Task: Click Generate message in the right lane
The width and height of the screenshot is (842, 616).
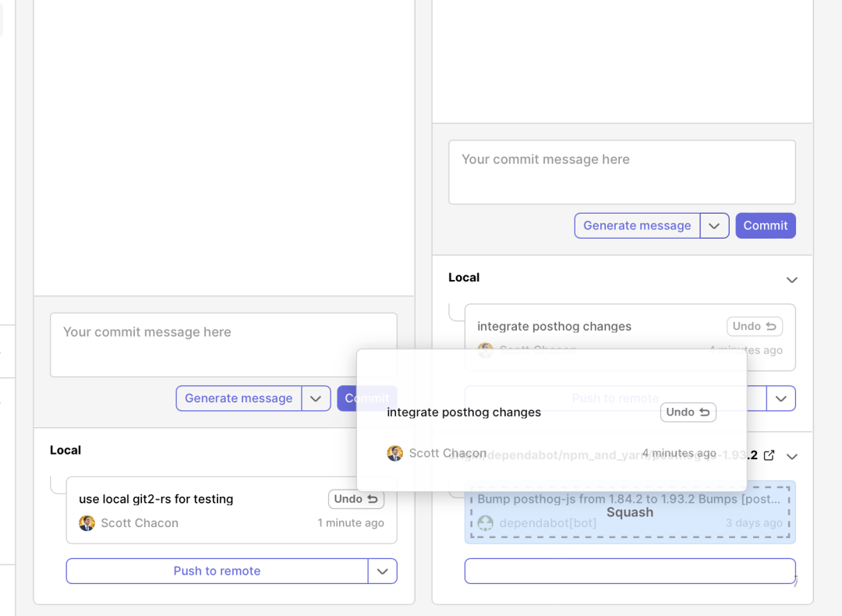Action: (x=637, y=225)
